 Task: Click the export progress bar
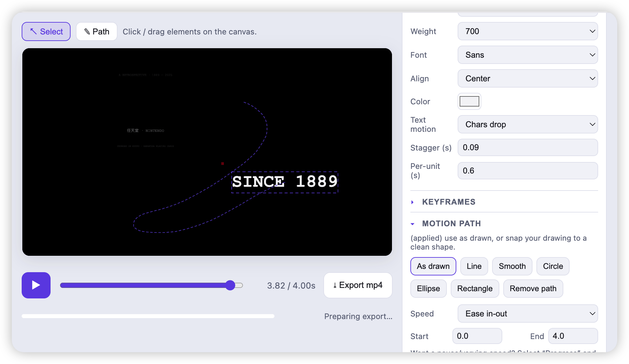click(148, 316)
